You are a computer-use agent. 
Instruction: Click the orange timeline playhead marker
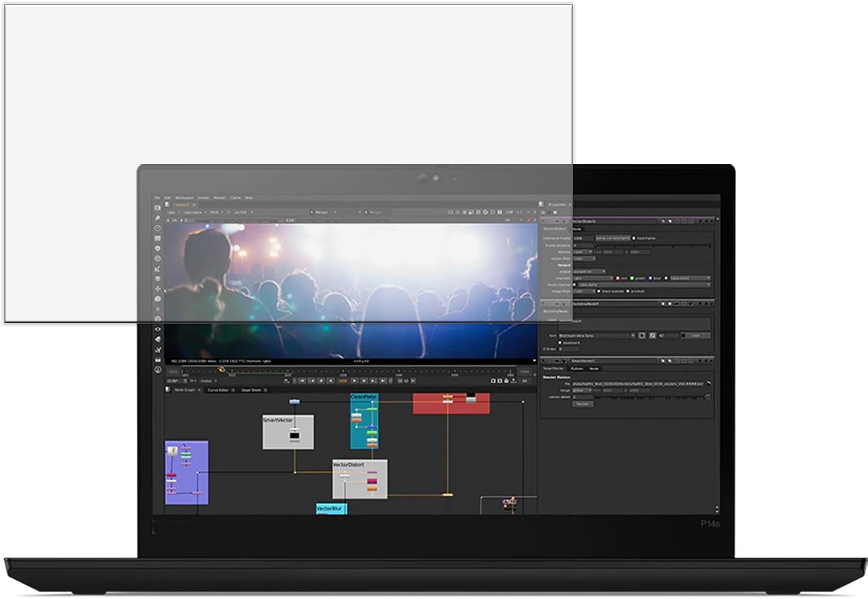click(220, 369)
